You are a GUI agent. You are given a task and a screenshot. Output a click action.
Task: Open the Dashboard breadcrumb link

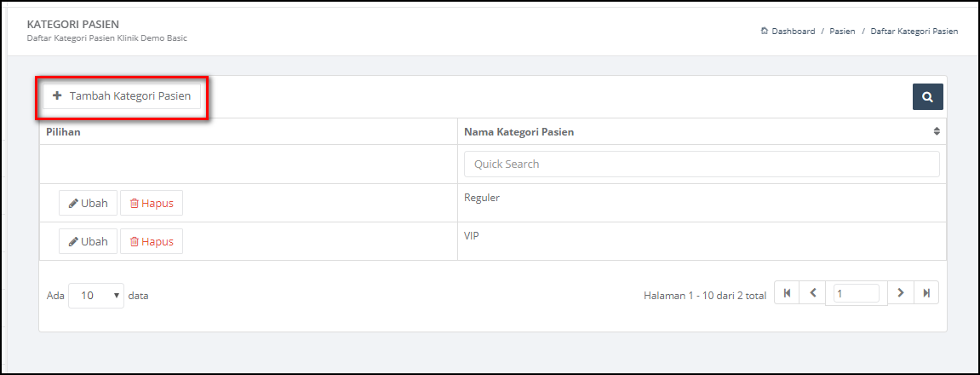click(794, 32)
